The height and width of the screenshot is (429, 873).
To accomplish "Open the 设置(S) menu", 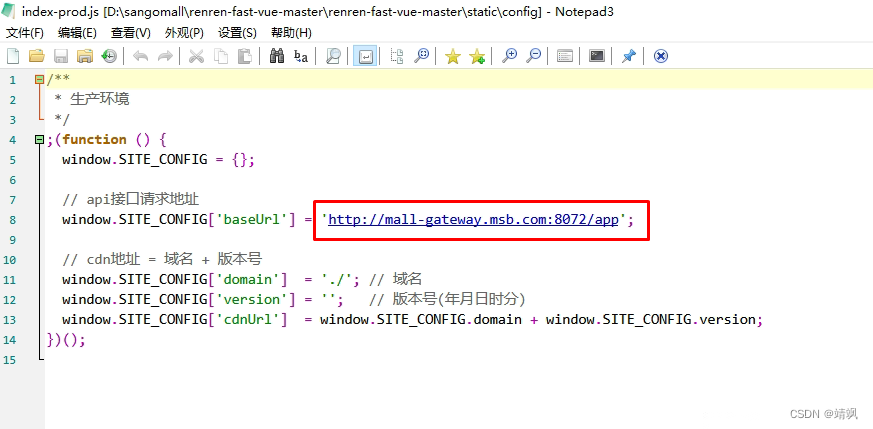I will coord(237,32).
